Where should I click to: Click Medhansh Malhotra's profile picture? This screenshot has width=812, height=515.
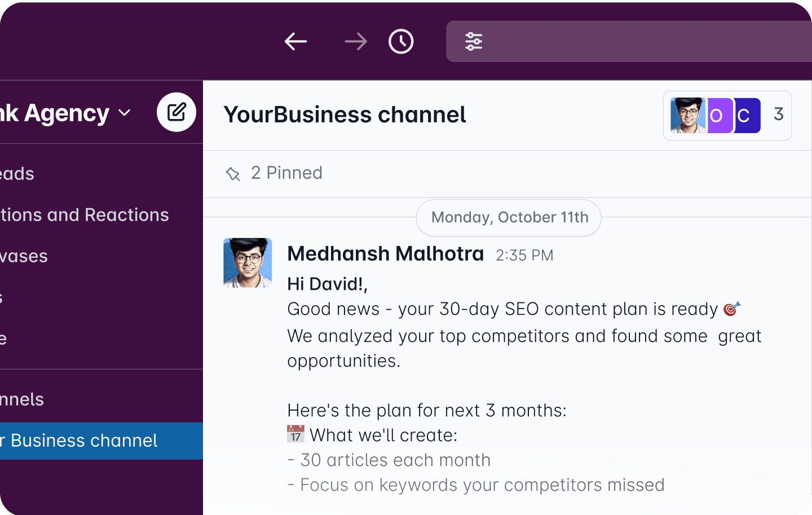click(x=247, y=262)
